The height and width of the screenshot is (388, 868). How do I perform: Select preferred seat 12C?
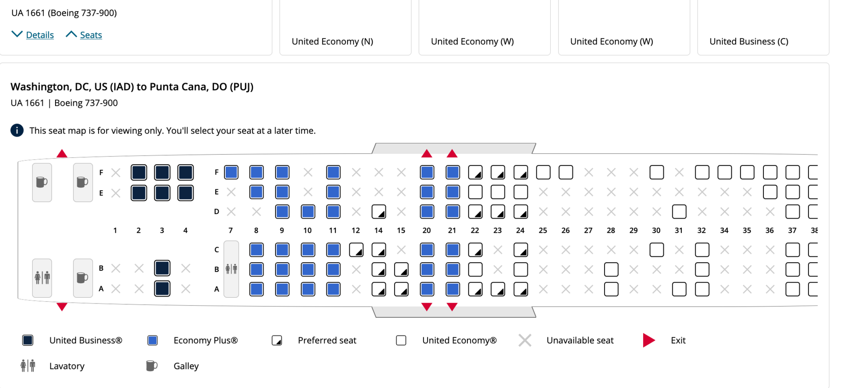click(x=356, y=250)
